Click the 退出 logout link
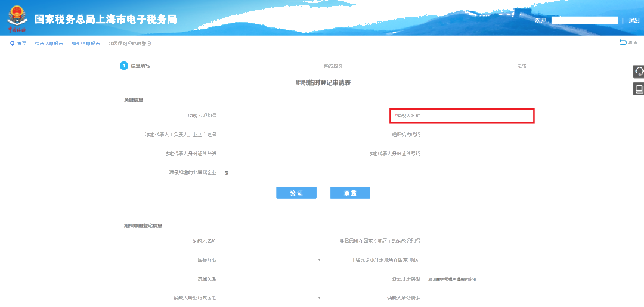Image resolution: width=644 pixels, height=307 pixels. click(634, 20)
